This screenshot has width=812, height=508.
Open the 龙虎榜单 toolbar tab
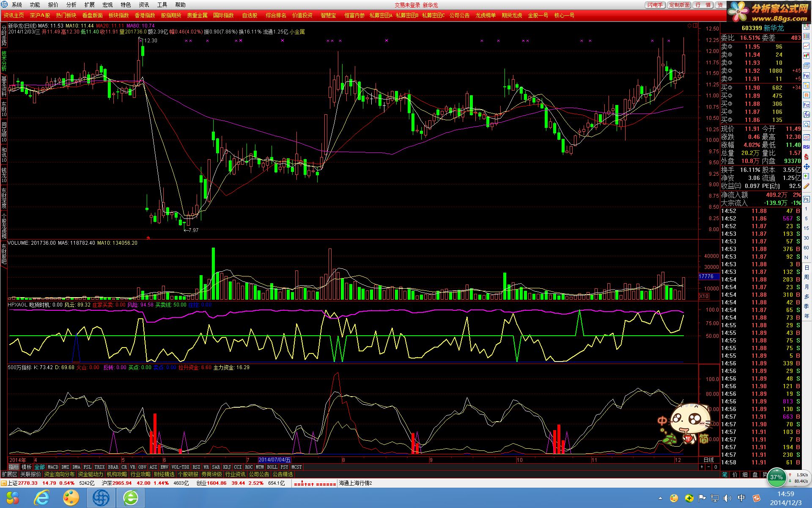coord(486,15)
